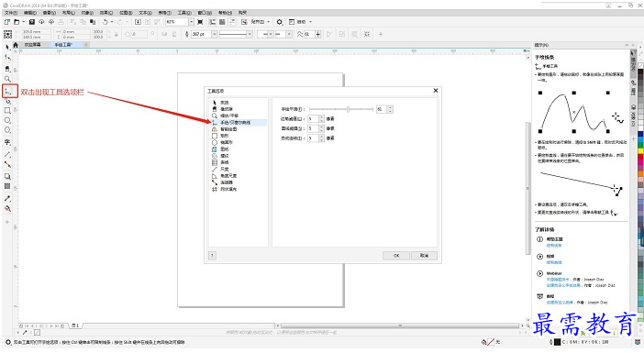Open the outline width dropdown

coord(214,35)
